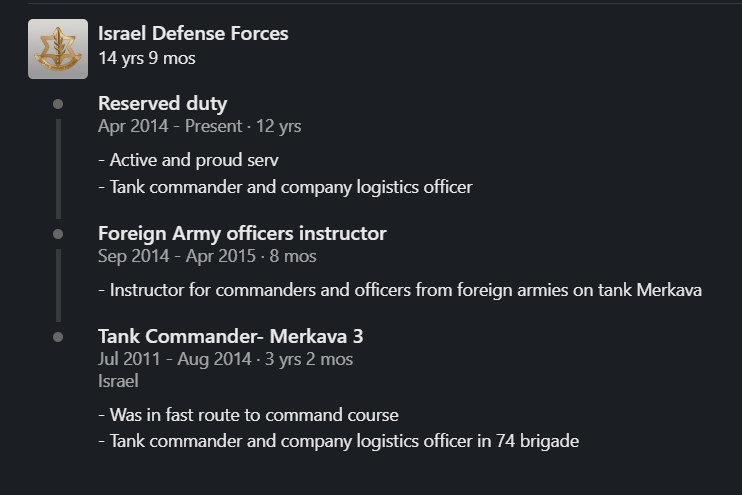
Task: Click timeline connector below the Foreign Army dot
Action: coord(58,285)
